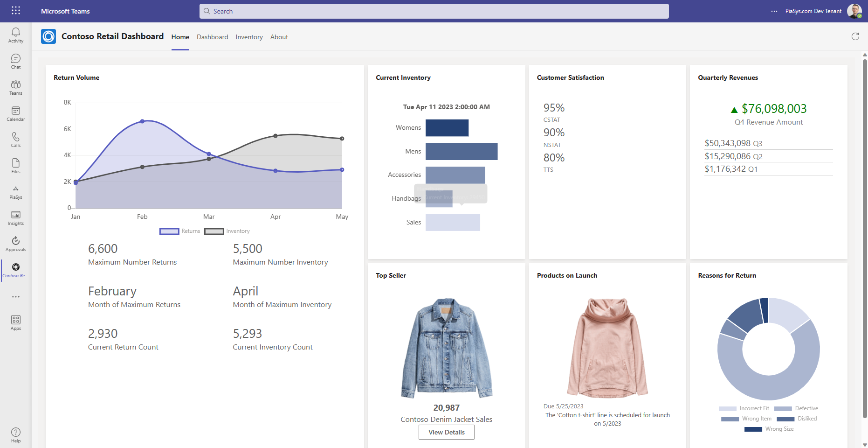Open Teams in the sidebar
Screen dimensions: 868x448
[x=16, y=87]
